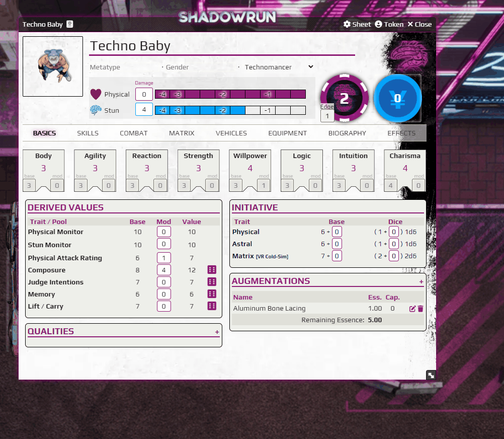Edit the Physical damage value field

pos(144,94)
